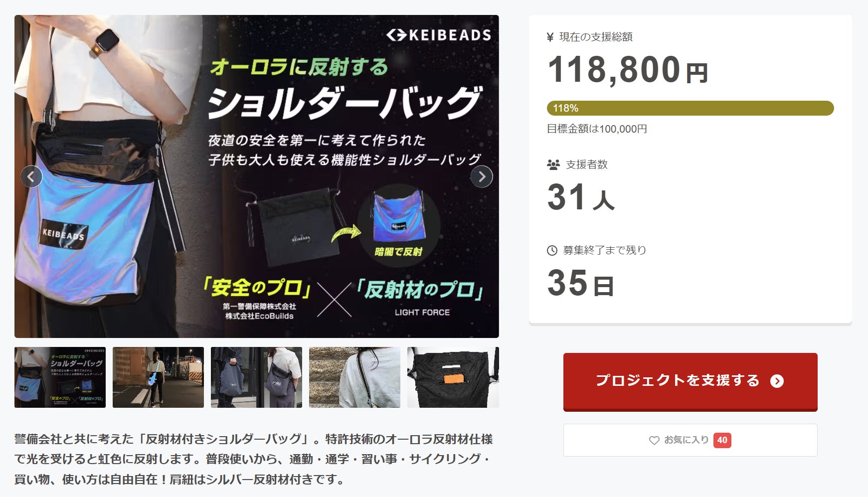The height and width of the screenshot is (497, 868).
Task: View the black bag interior thumbnail
Action: coord(453,377)
